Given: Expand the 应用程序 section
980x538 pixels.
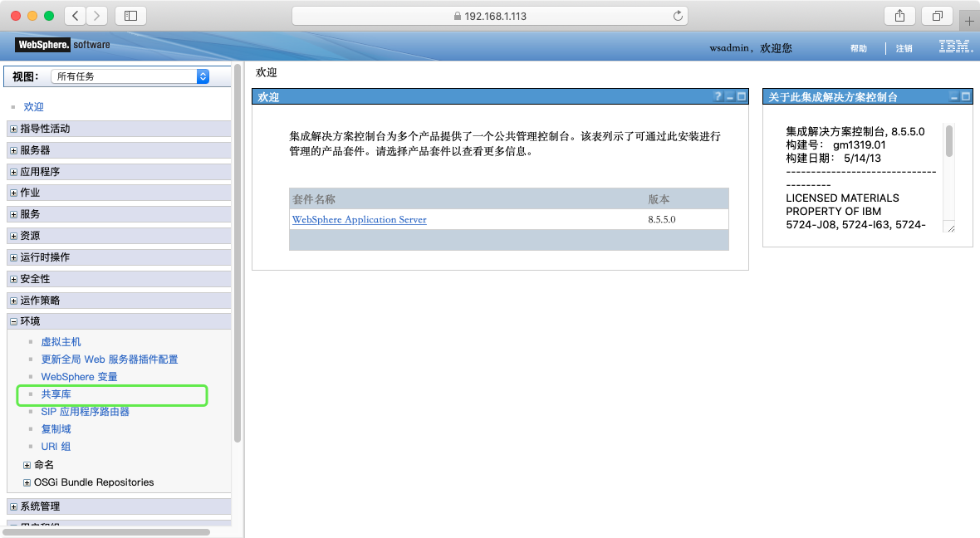Looking at the screenshot, I should pos(14,172).
